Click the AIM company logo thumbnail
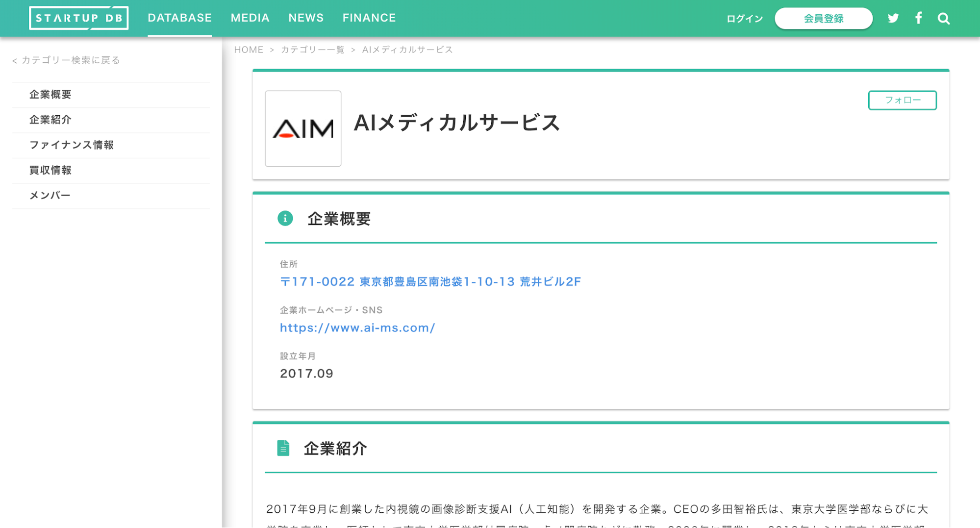This screenshot has width=980, height=528. point(303,128)
